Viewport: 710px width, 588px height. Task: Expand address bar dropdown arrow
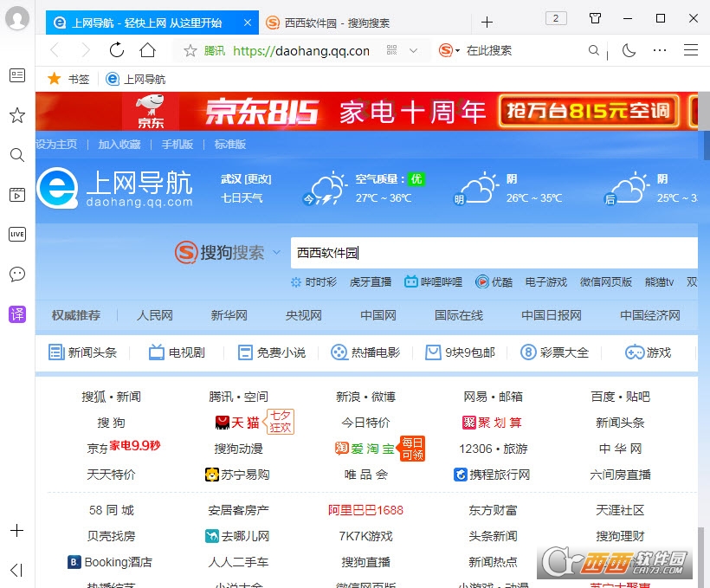coord(413,51)
